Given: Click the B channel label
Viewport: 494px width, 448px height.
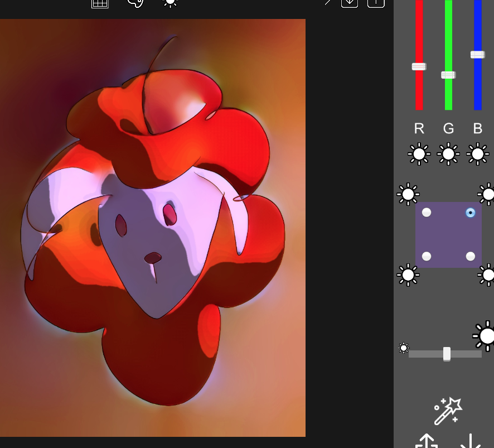Looking at the screenshot, I should 478,129.
